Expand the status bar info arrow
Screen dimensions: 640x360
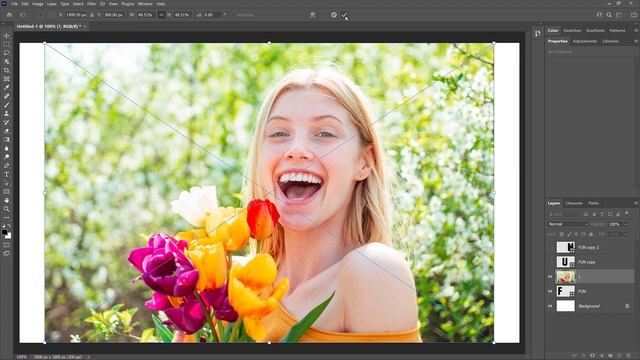(89, 357)
